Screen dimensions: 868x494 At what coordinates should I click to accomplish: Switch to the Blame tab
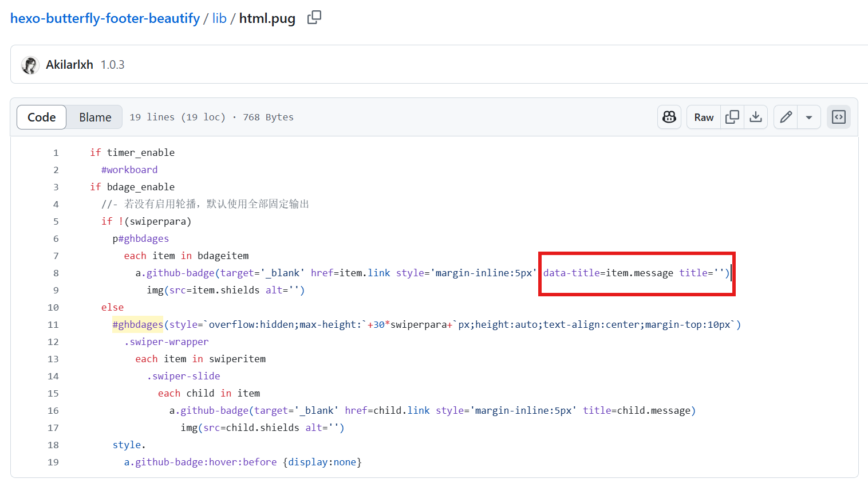(x=95, y=117)
